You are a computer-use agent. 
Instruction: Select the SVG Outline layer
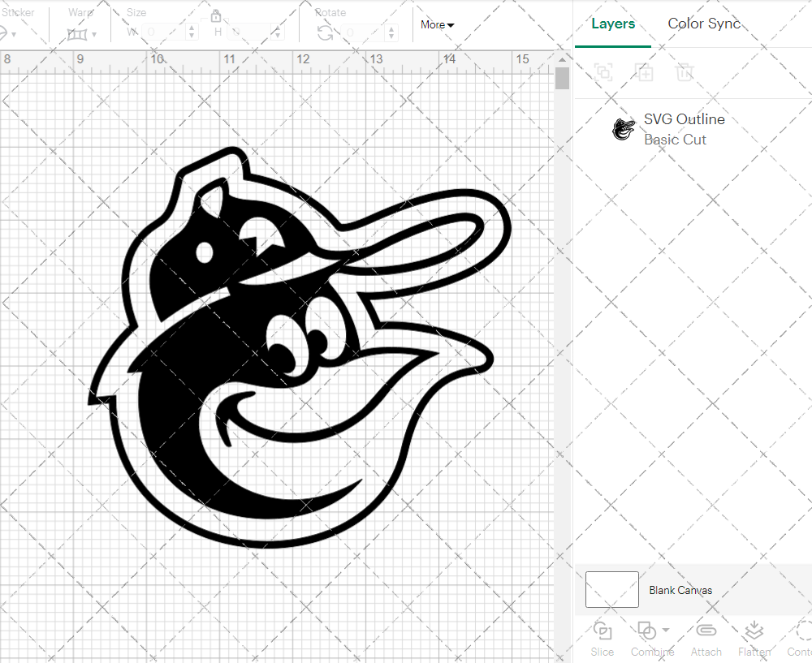(684, 129)
